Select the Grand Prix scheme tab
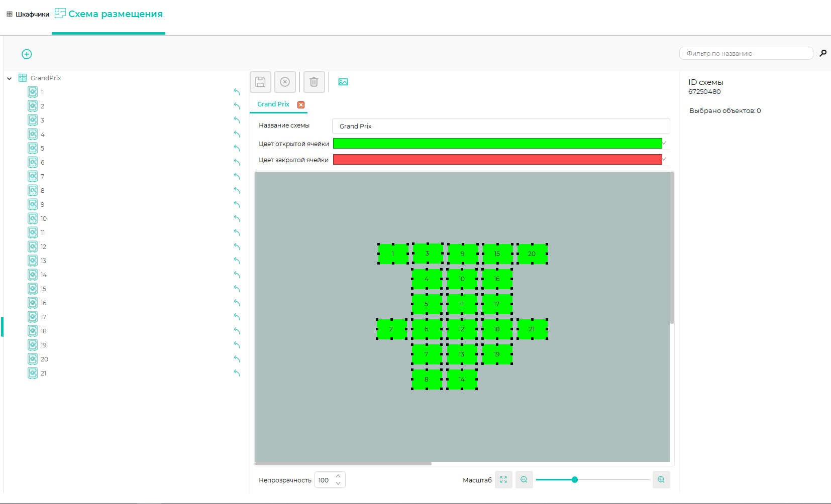This screenshot has height=504, width=831. click(x=273, y=104)
